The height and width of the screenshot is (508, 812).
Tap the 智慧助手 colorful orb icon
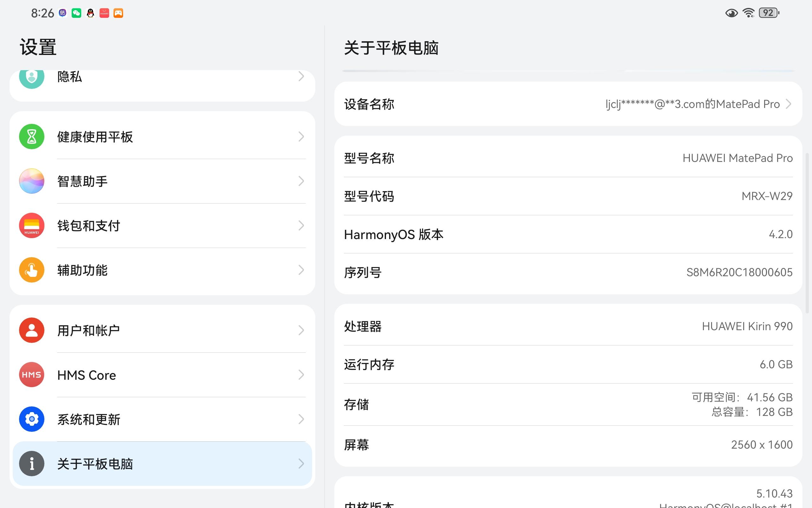pos(31,181)
